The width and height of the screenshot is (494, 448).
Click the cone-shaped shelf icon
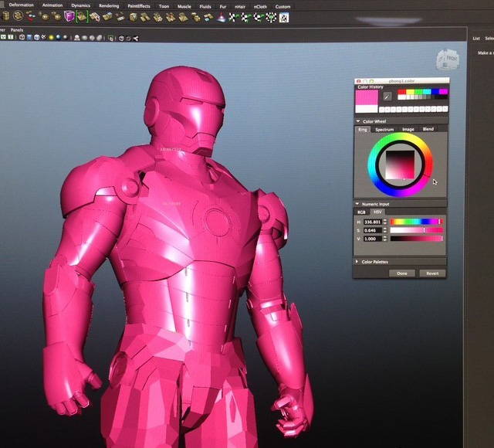(x=222, y=17)
